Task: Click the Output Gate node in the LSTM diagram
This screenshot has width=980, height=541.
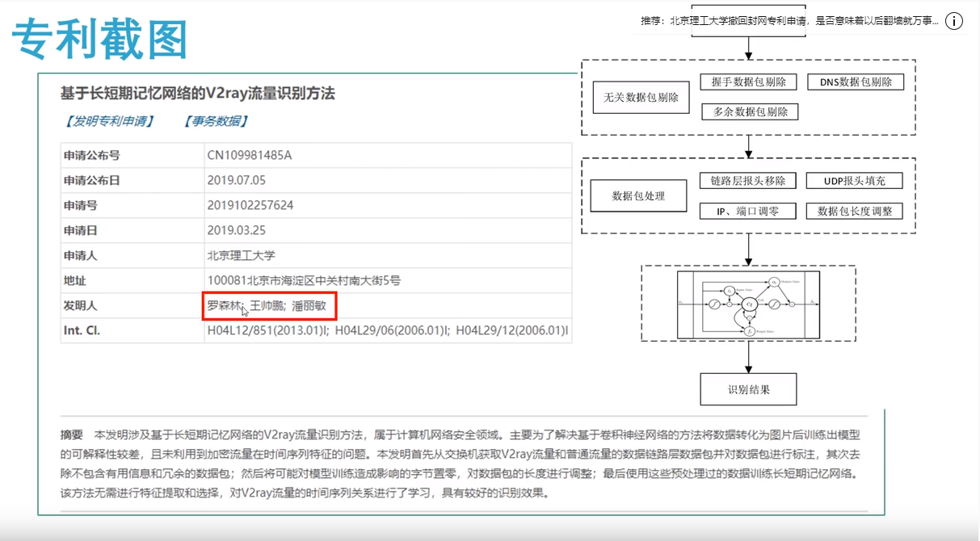Action: tap(774, 282)
